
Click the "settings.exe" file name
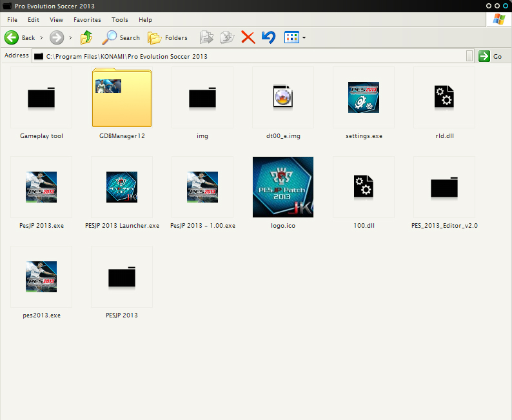pyautogui.click(x=364, y=136)
